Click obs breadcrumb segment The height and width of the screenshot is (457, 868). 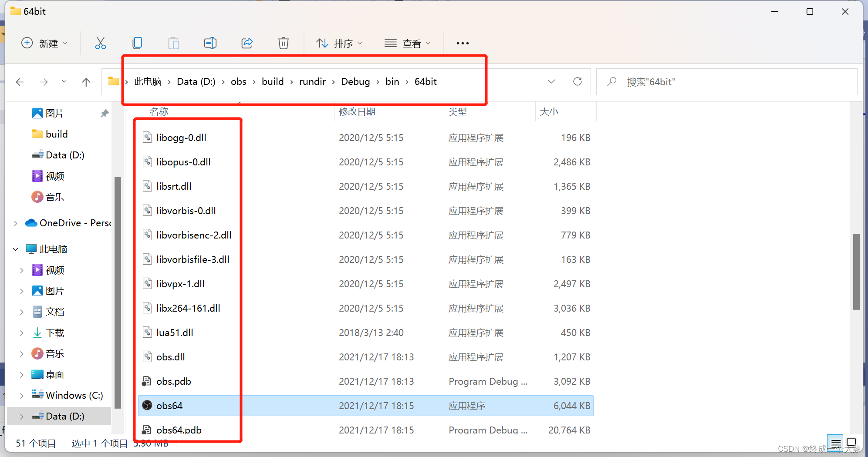point(239,81)
